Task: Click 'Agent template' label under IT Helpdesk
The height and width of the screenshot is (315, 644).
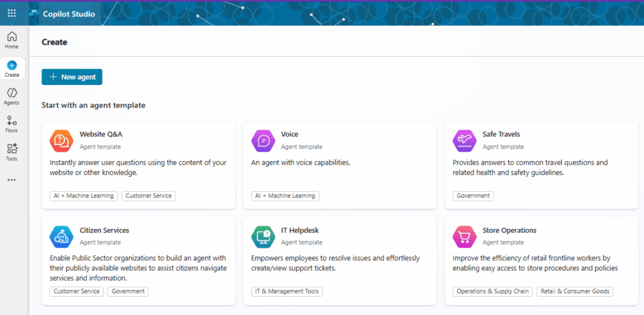Action: (x=302, y=242)
